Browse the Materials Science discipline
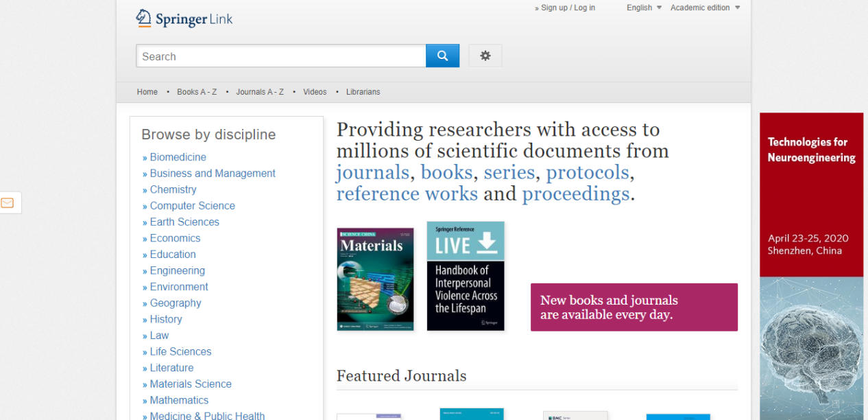Image resolution: width=868 pixels, height=420 pixels. click(x=191, y=384)
